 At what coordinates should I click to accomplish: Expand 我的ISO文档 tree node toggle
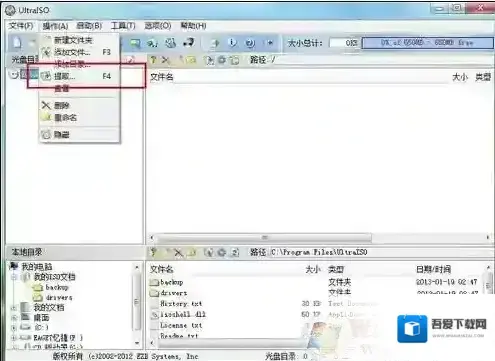click(14, 277)
